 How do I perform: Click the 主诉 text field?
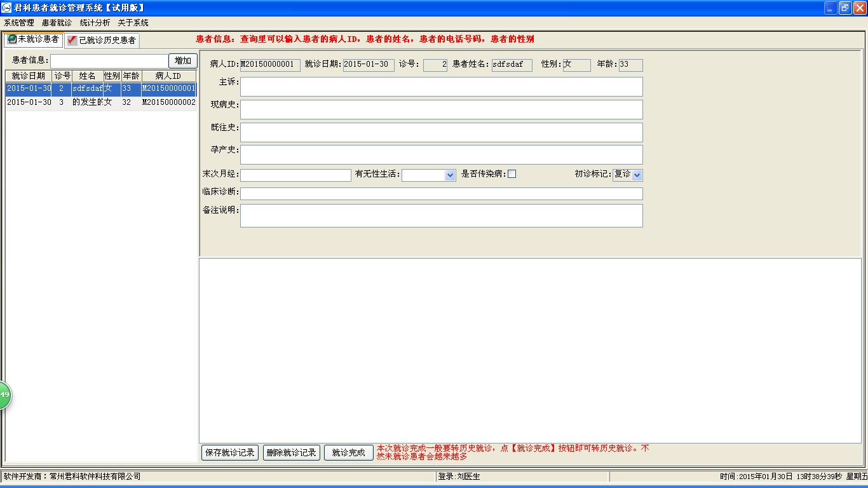point(441,87)
